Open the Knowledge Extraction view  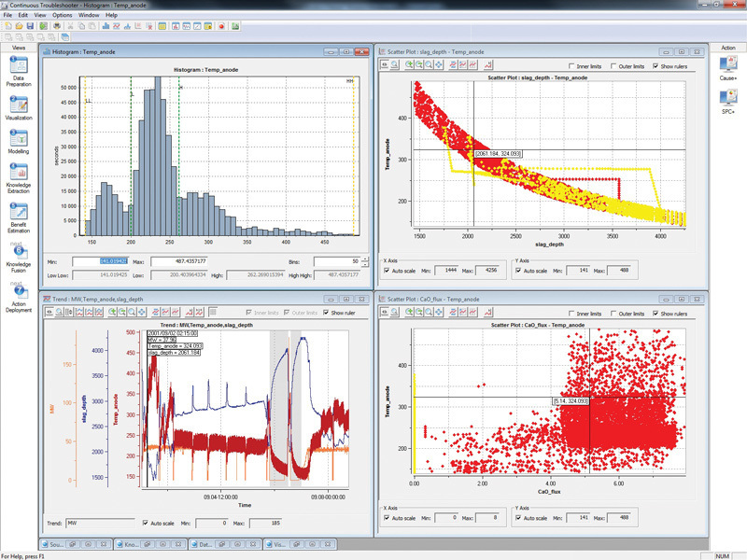pos(18,174)
